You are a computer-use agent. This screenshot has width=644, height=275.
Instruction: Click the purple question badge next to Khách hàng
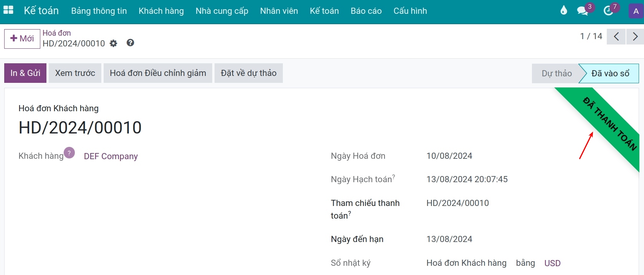click(x=69, y=153)
